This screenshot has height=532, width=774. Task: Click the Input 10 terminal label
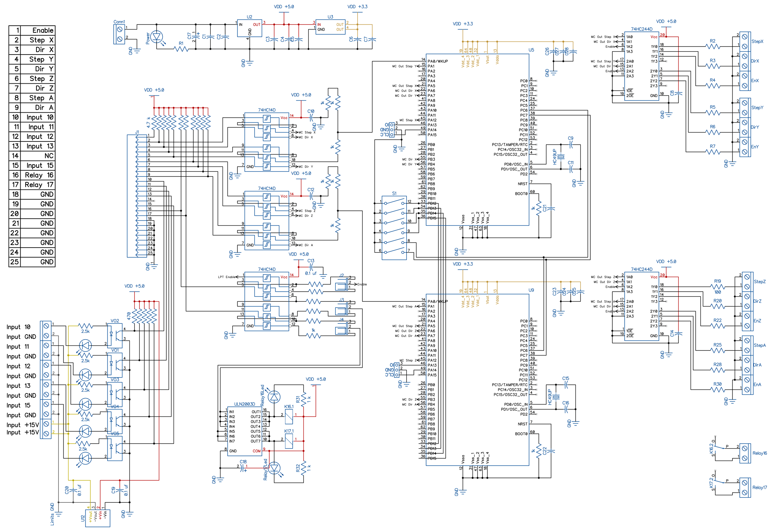19,327
